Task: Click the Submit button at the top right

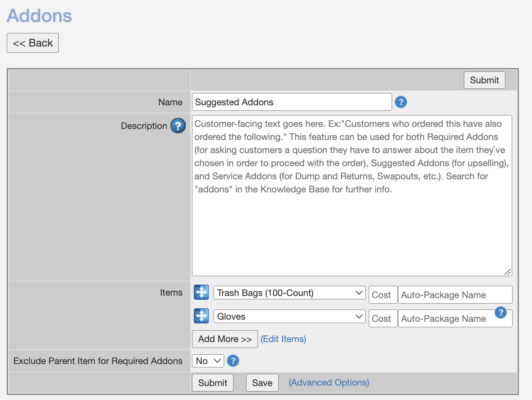Action: (484, 80)
